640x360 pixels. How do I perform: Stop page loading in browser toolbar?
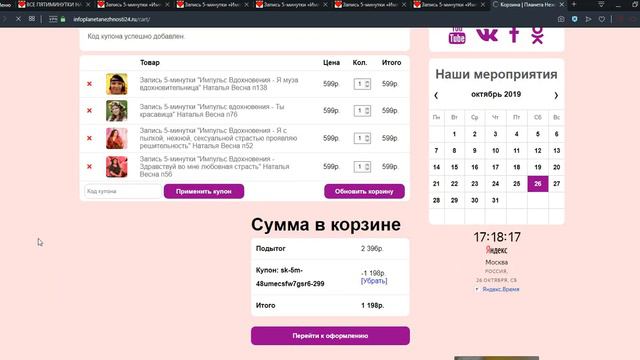(x=18, y=19)
